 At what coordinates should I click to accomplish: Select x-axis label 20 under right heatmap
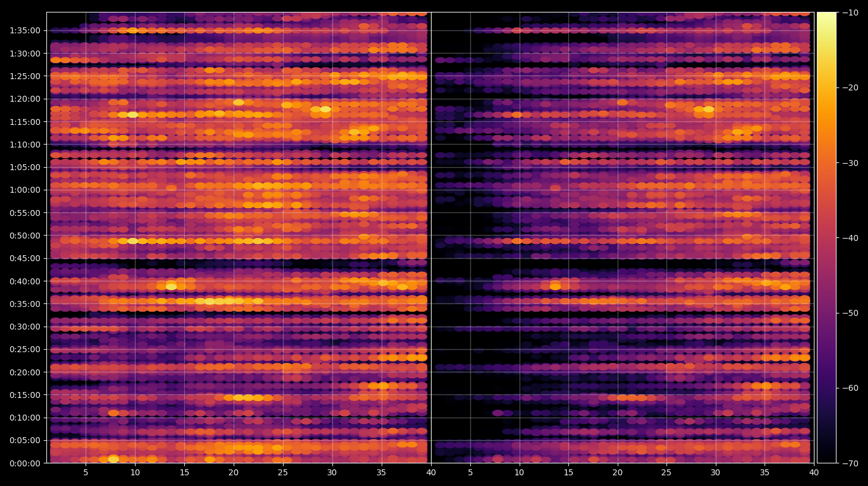tap(618, 473)
